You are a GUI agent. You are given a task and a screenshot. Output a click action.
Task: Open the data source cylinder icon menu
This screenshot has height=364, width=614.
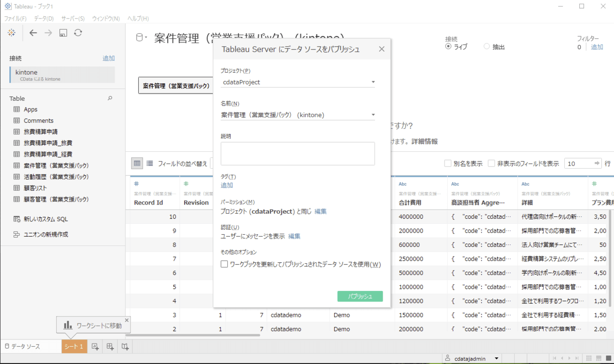pyautogui.click(x=141, y=38)
